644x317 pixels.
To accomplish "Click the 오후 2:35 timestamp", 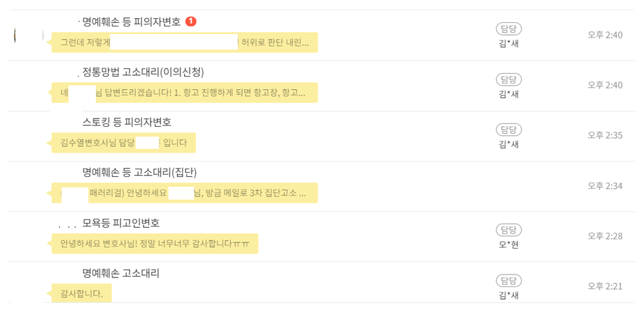I will 604,134.
